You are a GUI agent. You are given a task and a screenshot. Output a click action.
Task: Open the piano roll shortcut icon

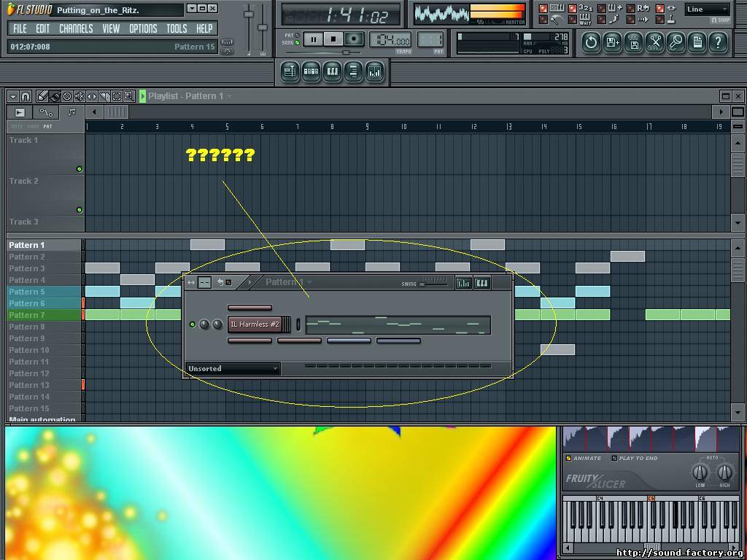pyautogui.click(x=332, y=71)
